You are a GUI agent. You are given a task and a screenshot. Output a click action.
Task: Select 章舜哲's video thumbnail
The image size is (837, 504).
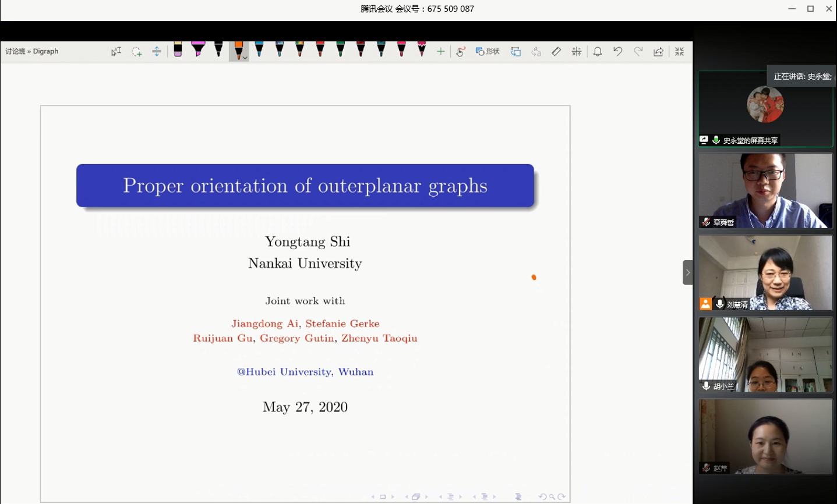pyautogui.click(x=765, y=191)
